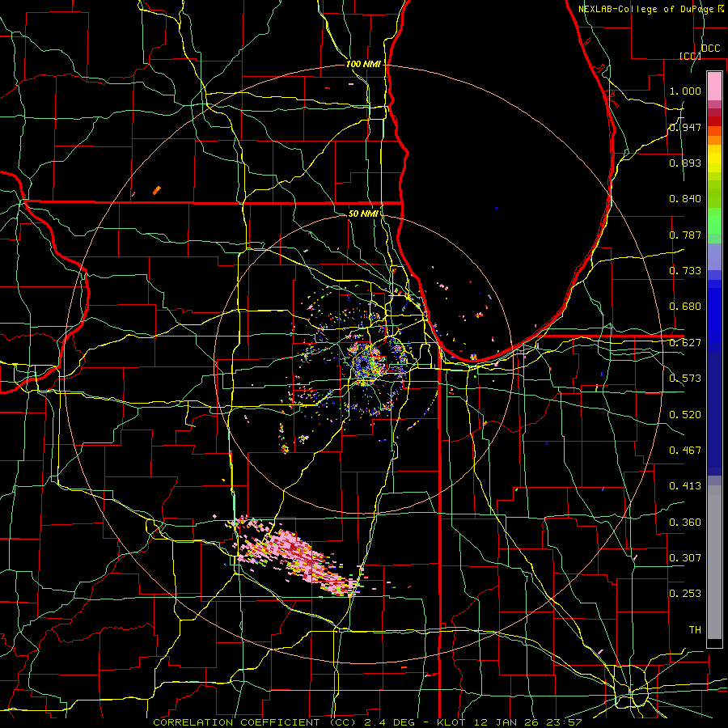Viewport: 728px width, 728px height.
Task: Pick the pink top segment of color bar
Action: click(714, 87)
